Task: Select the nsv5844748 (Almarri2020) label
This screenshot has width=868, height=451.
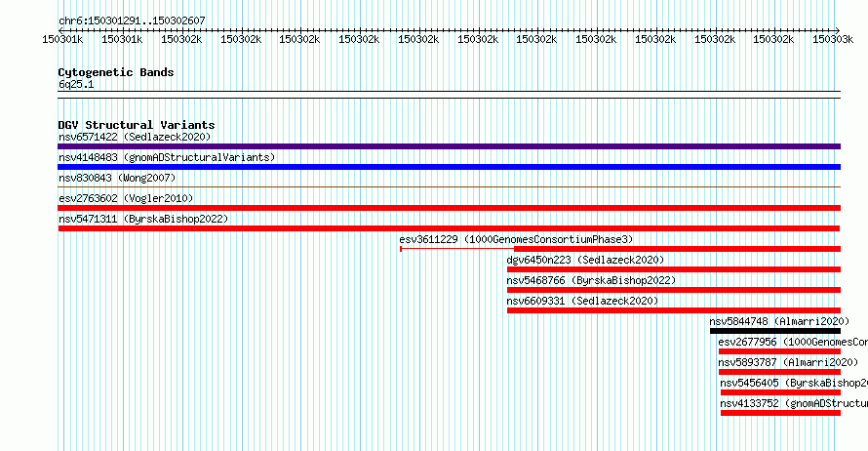Action: tap(779, 321)
